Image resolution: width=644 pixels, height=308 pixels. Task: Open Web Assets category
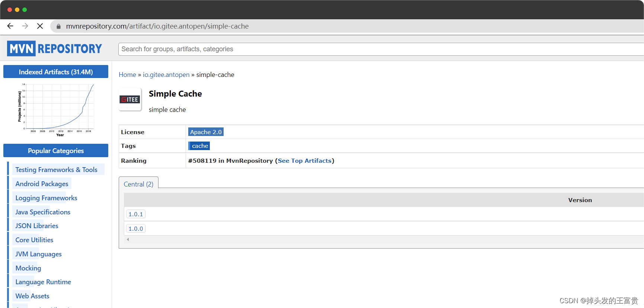point(32,296)
